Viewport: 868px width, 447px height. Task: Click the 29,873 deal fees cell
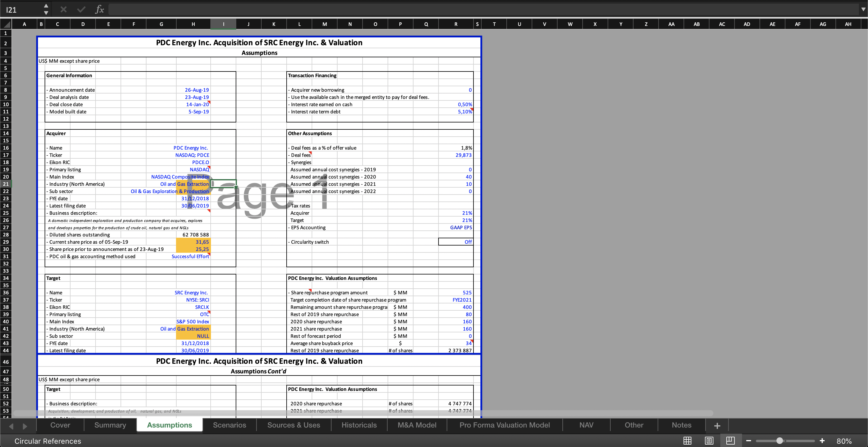pyautogui.click(x=456, y=155)
